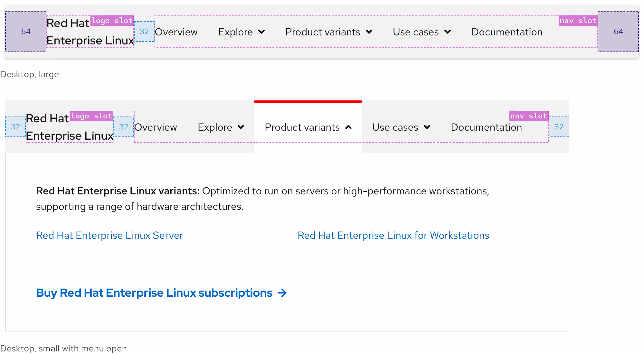Click Buy Red Hat Enterprise Linux subscriptions
The height and width of the screenshot is (354, 644).
click(x=154, y=293)
